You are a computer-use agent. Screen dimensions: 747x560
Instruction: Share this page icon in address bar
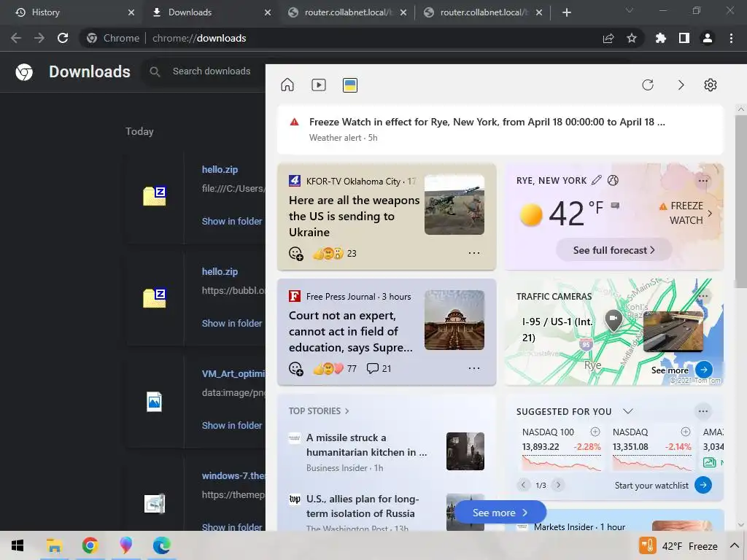(608, 38)
